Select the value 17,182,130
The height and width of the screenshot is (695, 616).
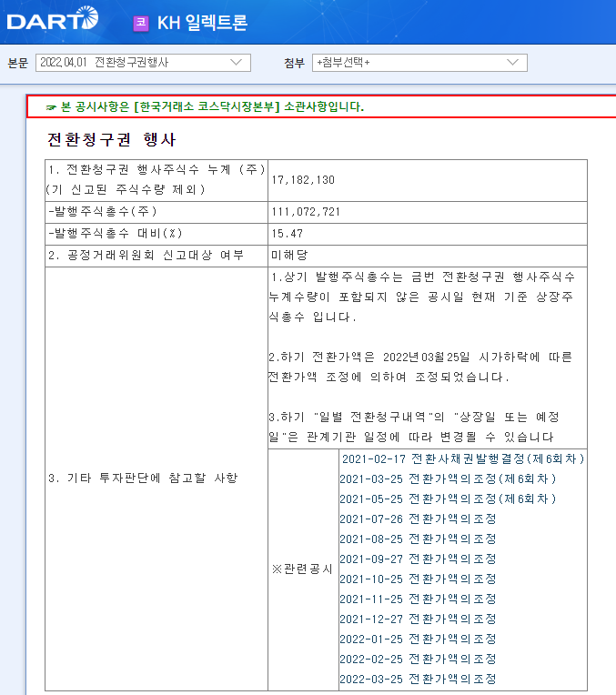pyautogui.click(x=303, y=180)
